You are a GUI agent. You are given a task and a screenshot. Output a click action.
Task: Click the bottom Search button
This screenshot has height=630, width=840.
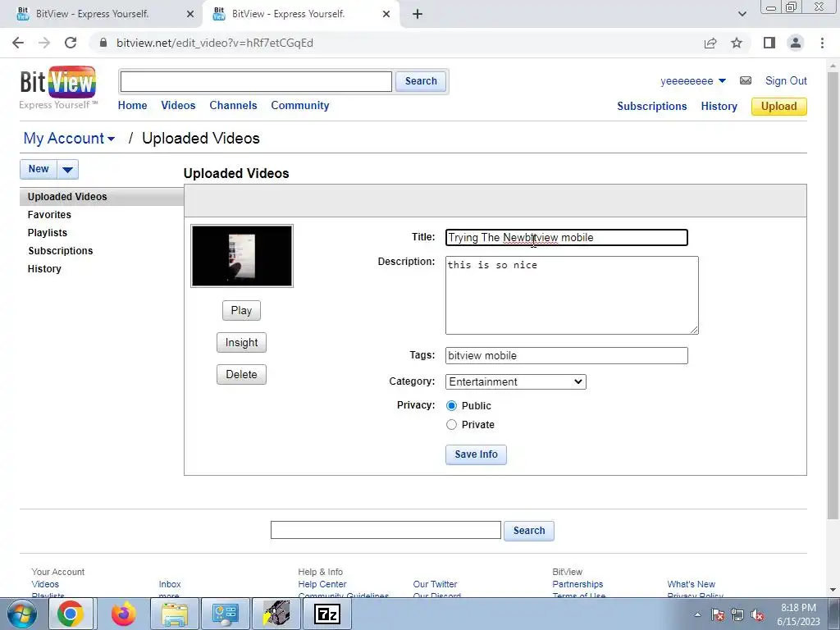529,531
